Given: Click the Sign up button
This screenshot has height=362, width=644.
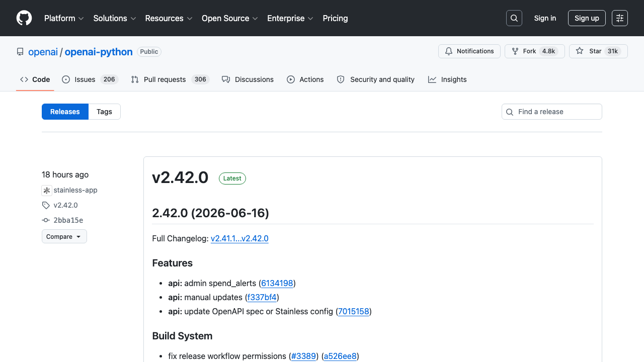Looking at the screenshot, I should click(587, 18).
